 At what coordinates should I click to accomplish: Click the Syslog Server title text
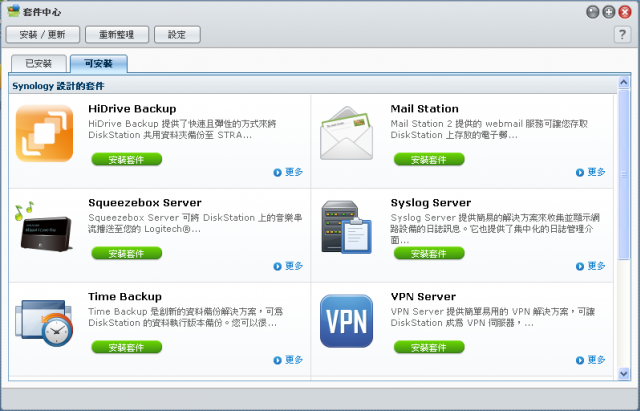431,203
